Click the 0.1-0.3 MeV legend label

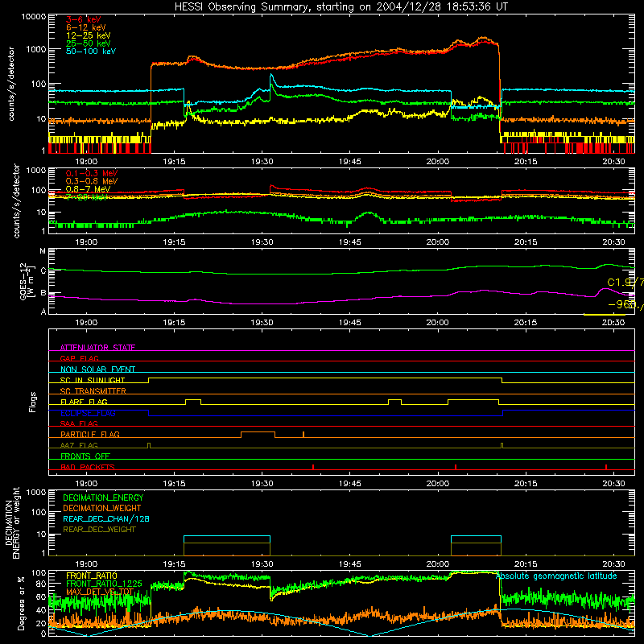91,173
